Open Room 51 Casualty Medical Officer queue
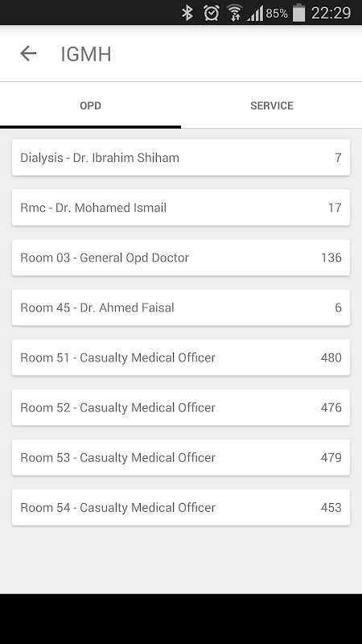 pyautogui.click(x=181, y=357)
